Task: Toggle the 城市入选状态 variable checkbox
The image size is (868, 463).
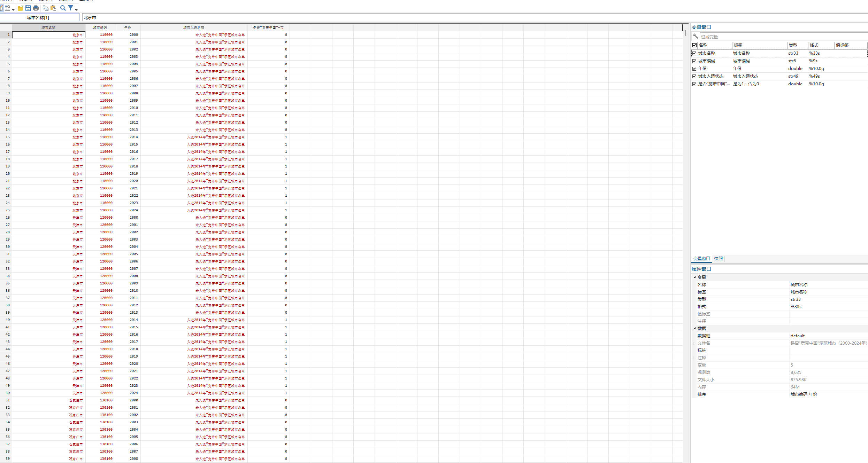Action: coord(694,76)
